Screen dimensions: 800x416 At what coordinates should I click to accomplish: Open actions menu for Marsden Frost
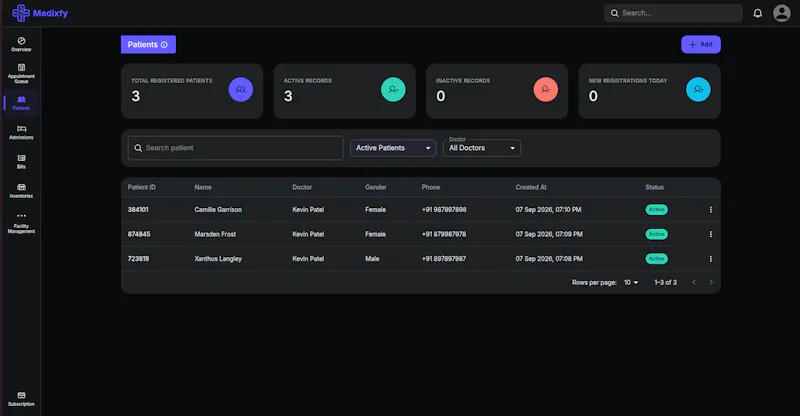pyautogui.click(x=711, y=234)
